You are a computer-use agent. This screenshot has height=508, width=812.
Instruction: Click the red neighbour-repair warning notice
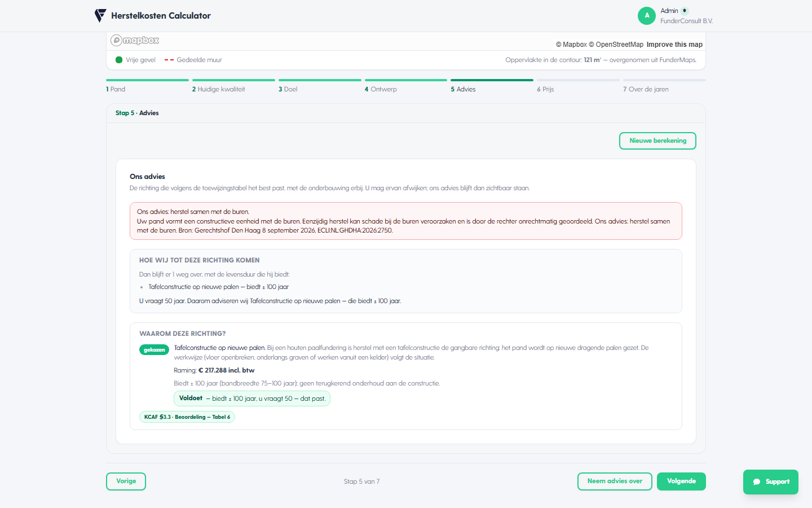tap(406, 221)
